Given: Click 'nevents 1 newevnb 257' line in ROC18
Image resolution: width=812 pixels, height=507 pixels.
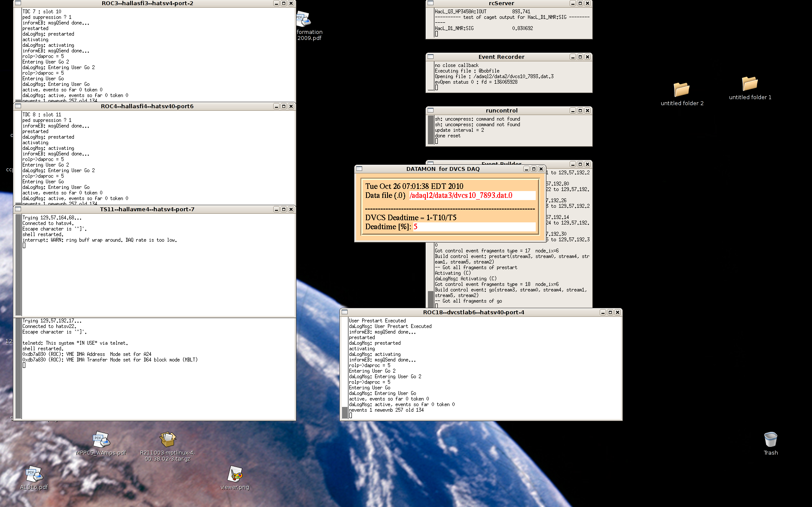Looking at the screenshot, I should click(x=386, y=410).
